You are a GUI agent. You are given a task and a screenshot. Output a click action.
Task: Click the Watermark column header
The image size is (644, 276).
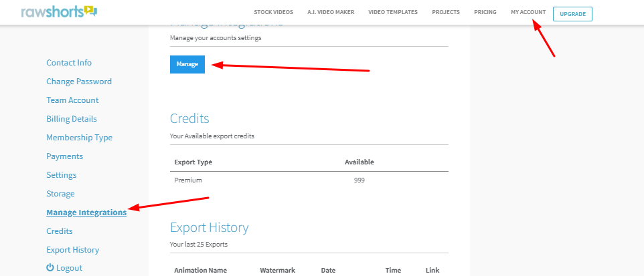tap(278, 270)
